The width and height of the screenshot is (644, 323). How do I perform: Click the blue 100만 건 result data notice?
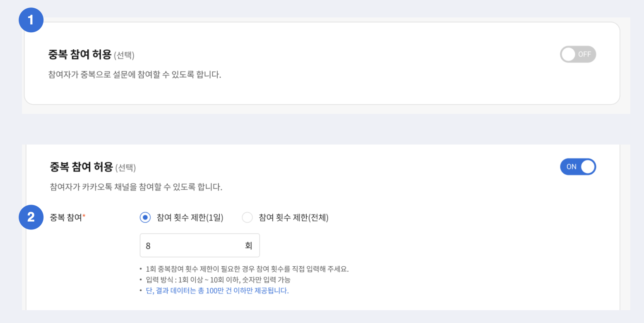pyautogui.click(x=217, y=290)
